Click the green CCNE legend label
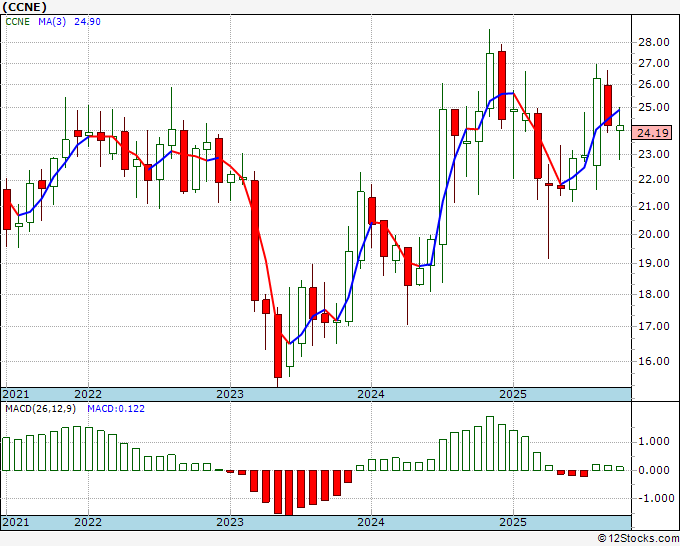680x546 pixels. [x=17, y=21]
